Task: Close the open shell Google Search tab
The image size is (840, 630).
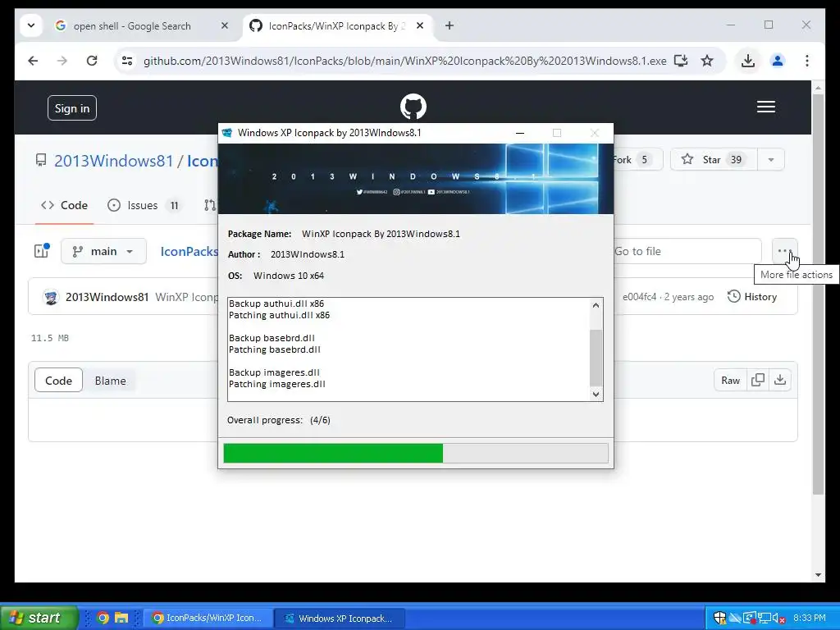Action: point(225,25)
